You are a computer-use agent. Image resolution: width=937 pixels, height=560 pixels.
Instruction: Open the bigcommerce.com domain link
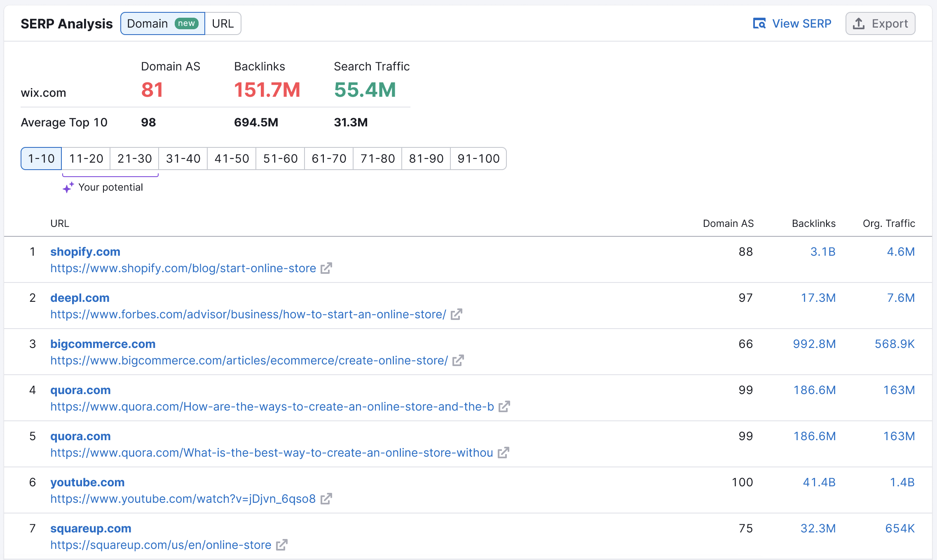click(x=103, y=344)
